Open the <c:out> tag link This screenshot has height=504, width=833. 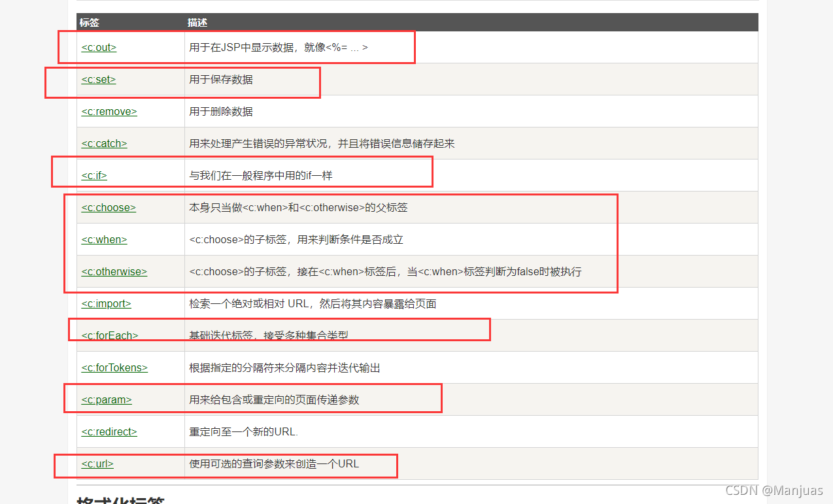(x=99, y=48)
